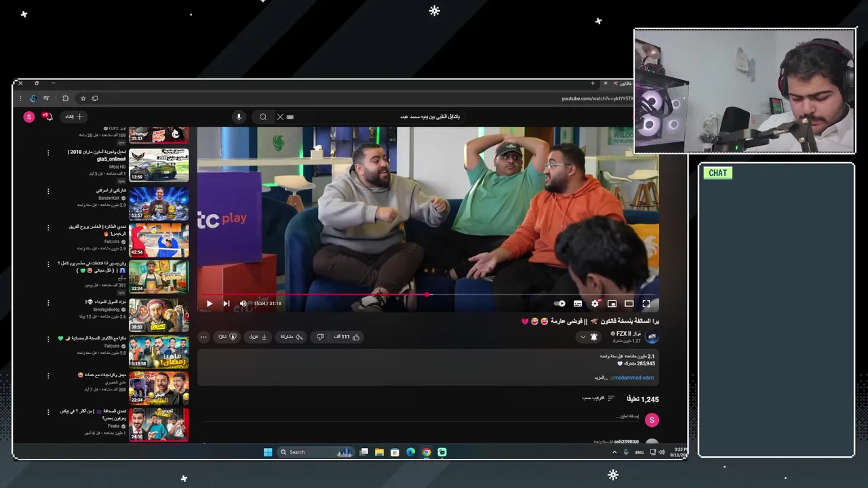868x488 pixels.
Task: Open YouTube notifications bell with 9+ badge
Action: coord(47,117)
